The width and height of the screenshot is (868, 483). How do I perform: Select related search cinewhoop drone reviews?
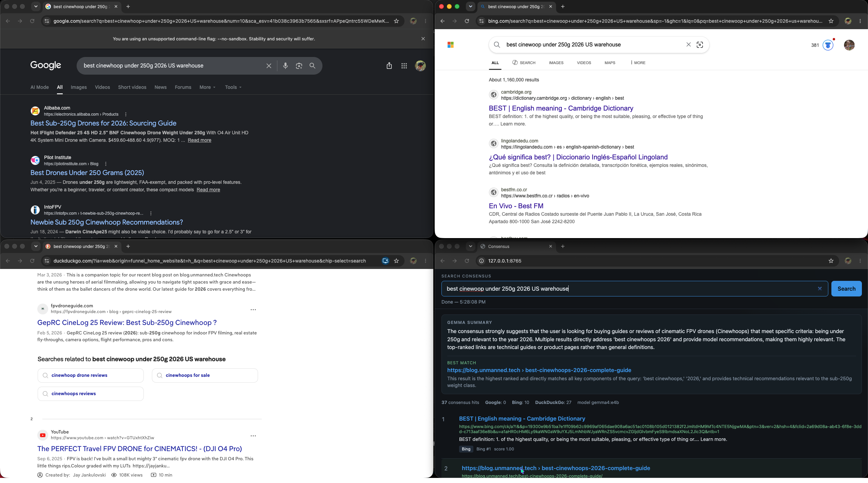pos(91,375)
